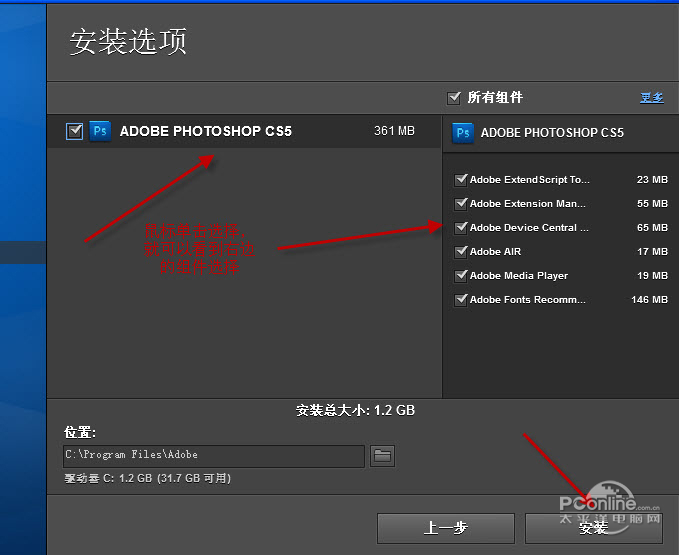This screenshot has width=680, height=555.
Task: Uncheck Adobe ExtendScript To... component
Action: click(461, 180)
